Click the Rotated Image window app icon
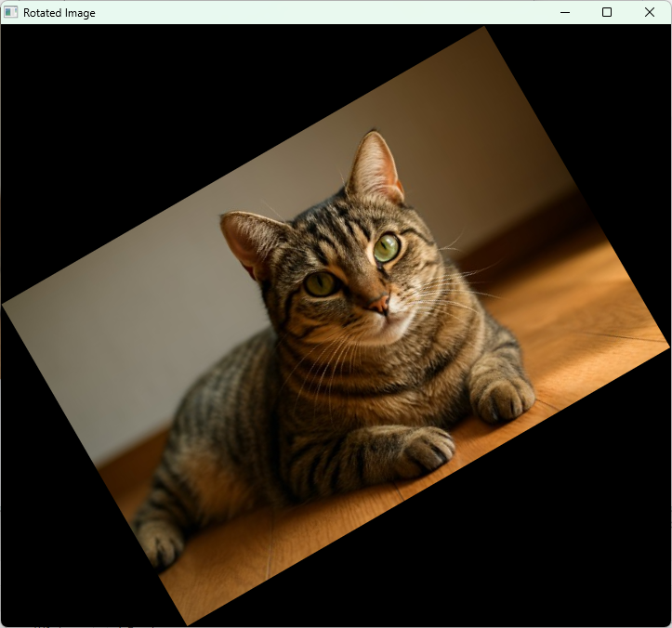The width and height of the screenshot is (672, 628). pyautogui.click(x=11, y=12)
